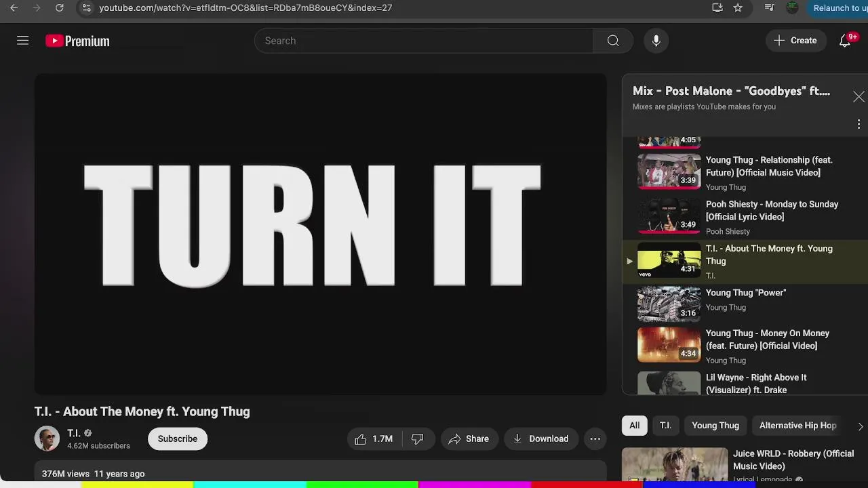
Task: Start voice search with microphone icon
Action: [x=656, y=41]
